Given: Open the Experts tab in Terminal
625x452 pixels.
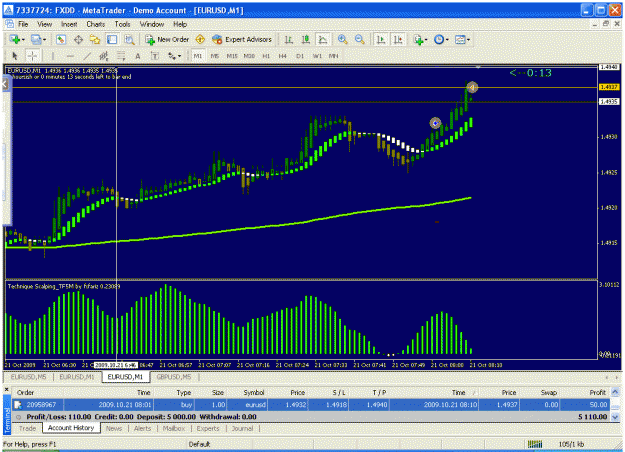Looking at the screenshot, I should (x=208, y=428).
